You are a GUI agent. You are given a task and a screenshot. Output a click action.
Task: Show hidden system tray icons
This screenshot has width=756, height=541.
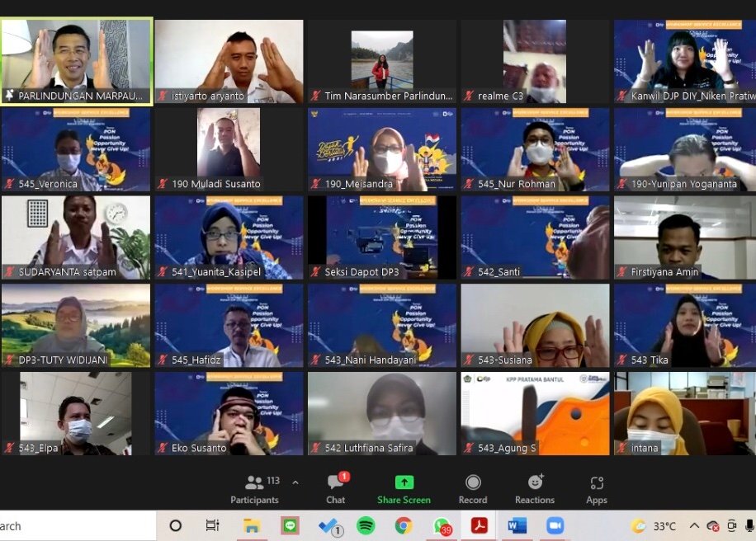click(694, 525)
